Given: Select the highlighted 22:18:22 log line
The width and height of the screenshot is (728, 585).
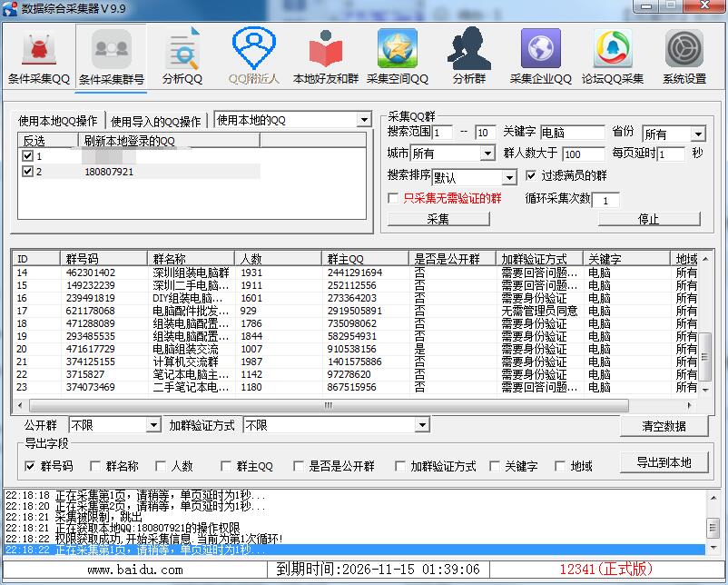Looking at the screenshot, I should pyautogui.click(x=355, y=550).
